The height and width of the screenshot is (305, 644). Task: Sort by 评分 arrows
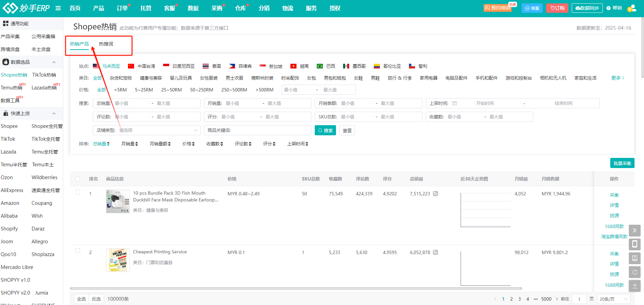(274, 144)
